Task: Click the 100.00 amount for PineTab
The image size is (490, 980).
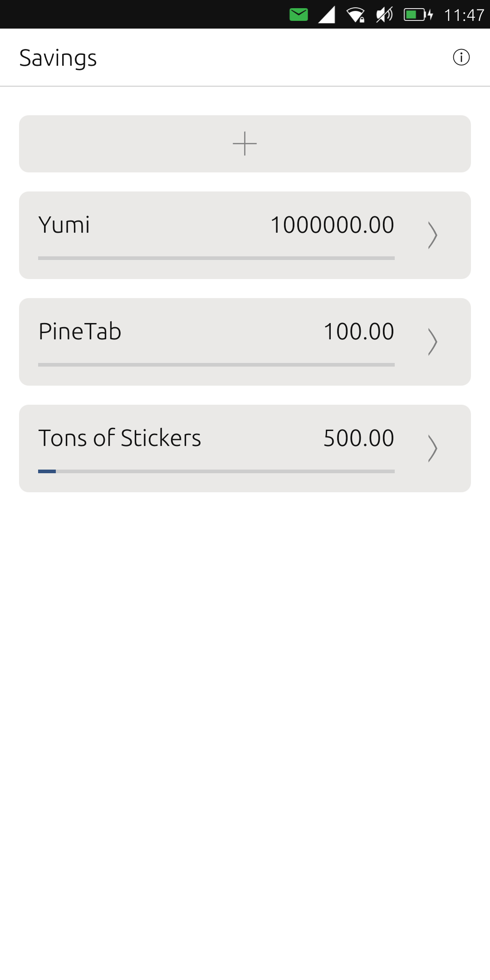Action: (358, 331)
